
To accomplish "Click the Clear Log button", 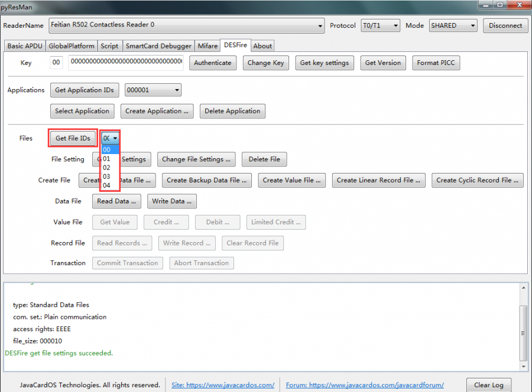I will pyautogui.click(x=489, y=386).
